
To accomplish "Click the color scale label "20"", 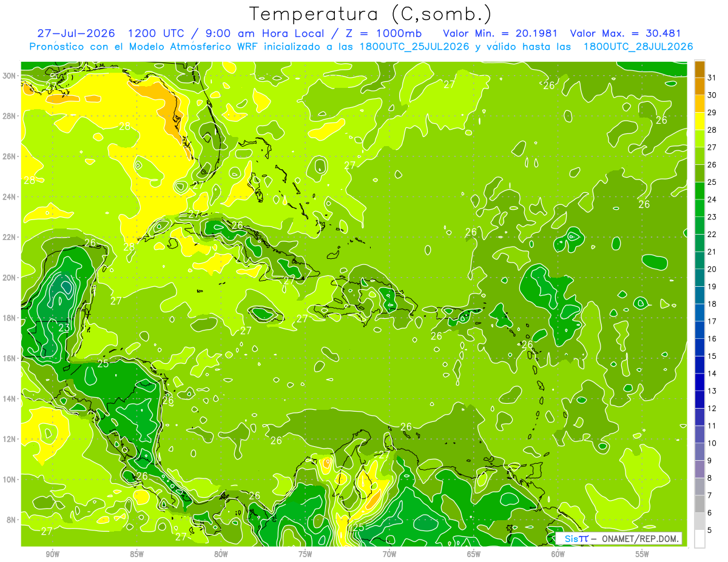I will point(712,269).
